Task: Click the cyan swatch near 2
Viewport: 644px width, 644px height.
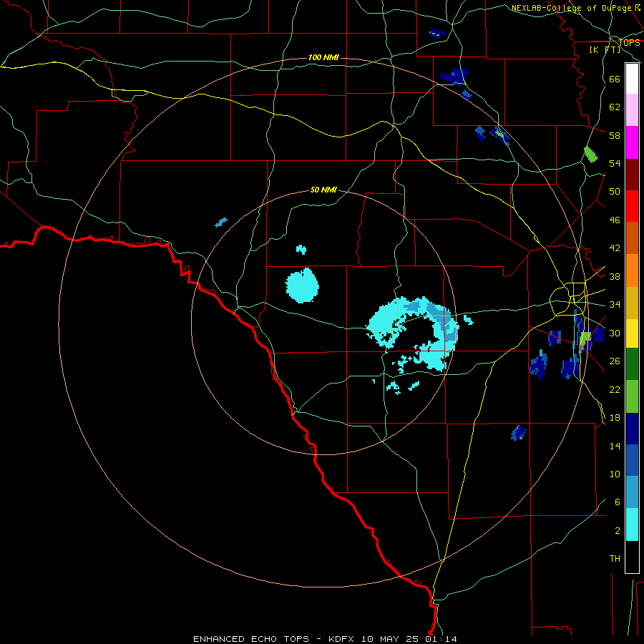Action: 632,525
